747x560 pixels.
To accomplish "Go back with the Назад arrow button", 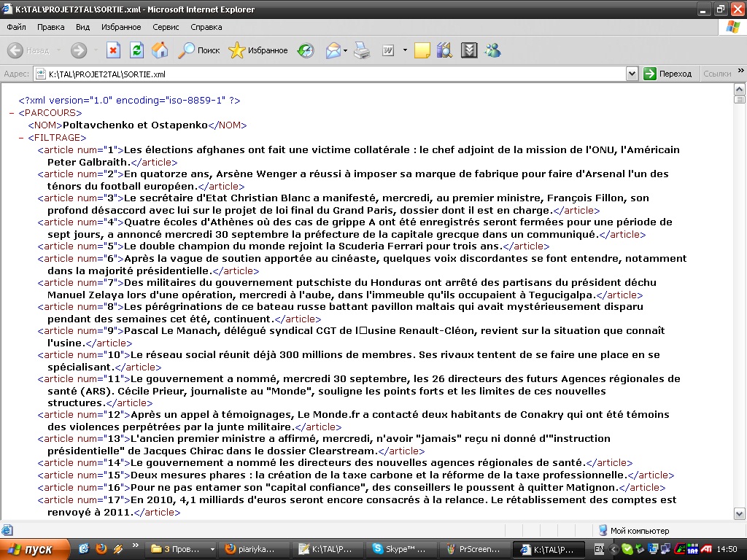I will (28, 50).
